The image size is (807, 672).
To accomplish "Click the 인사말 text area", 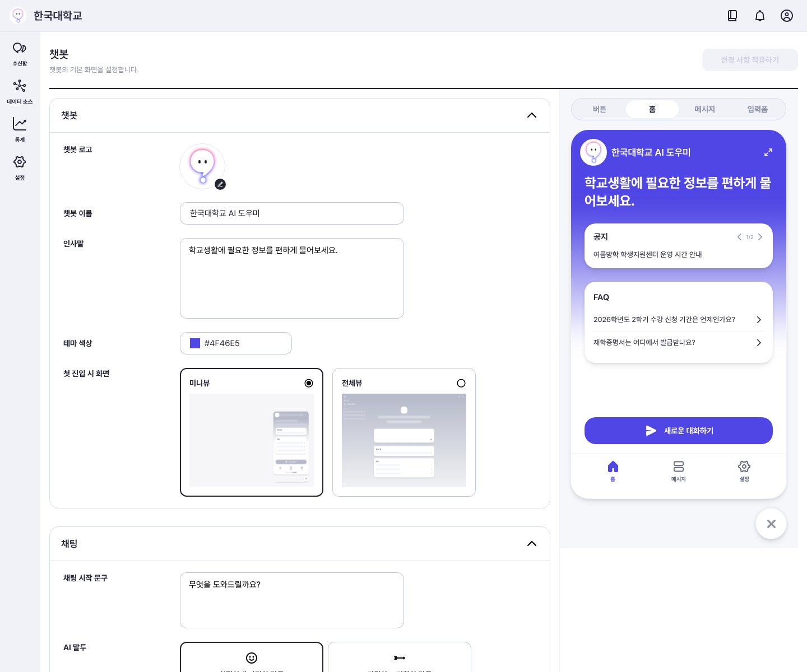I will pyautogui.click(x=292, y=278).
